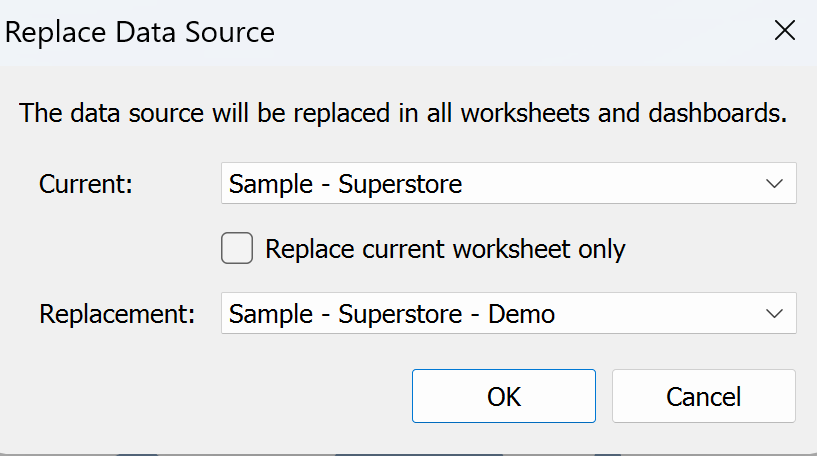817x456 pixels.
Task: Enable the Replace current worksheet only checkbox
Action: tap(237, 248)
